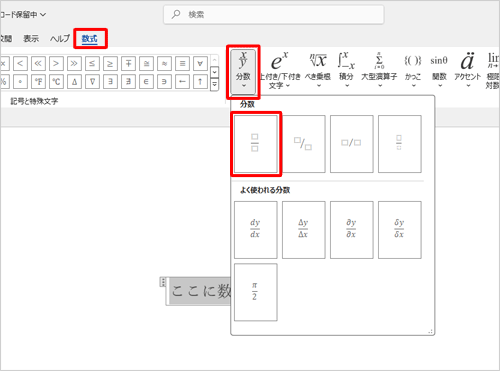Open the 上付き/下付き文字 script dropdown

pyautogui.click(x=280, y=71)
